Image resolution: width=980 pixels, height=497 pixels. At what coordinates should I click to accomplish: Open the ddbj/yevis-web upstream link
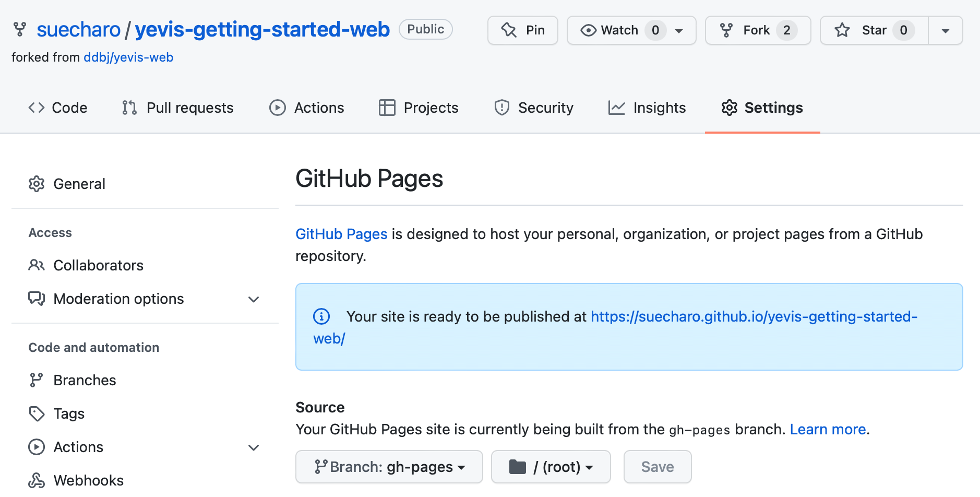[128, 57]
